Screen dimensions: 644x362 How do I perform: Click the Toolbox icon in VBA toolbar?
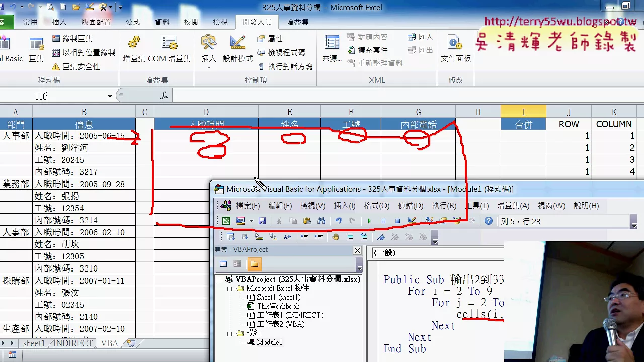click(x=471, y=221)
